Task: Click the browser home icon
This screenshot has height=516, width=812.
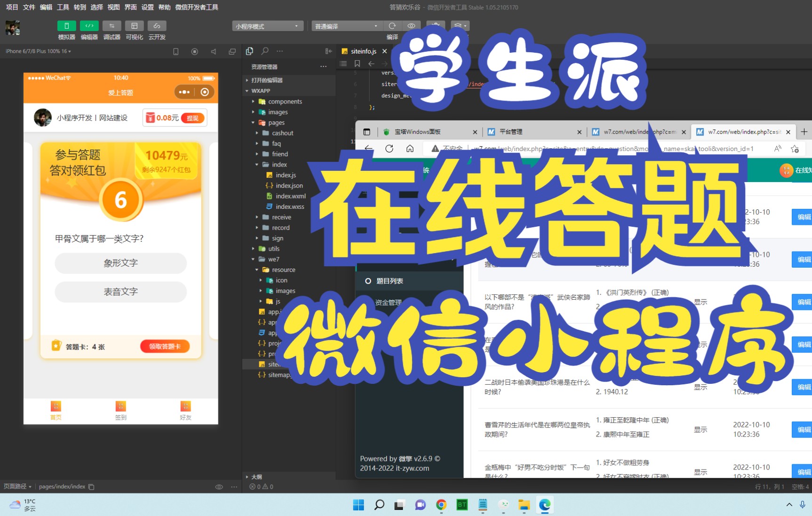Action: pyautogui.click(x=410, y=149)
